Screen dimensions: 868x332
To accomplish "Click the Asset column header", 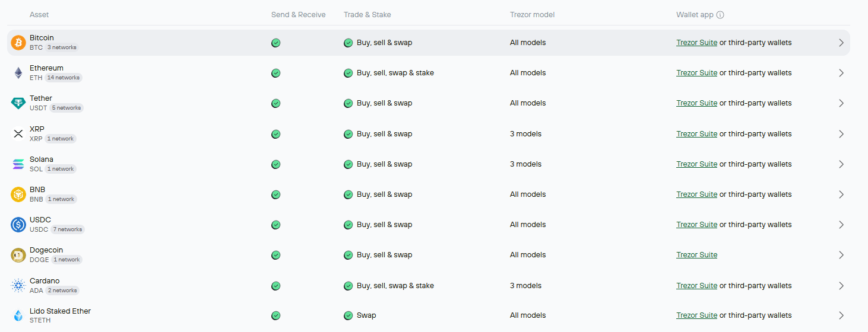I will pos(39,15).
